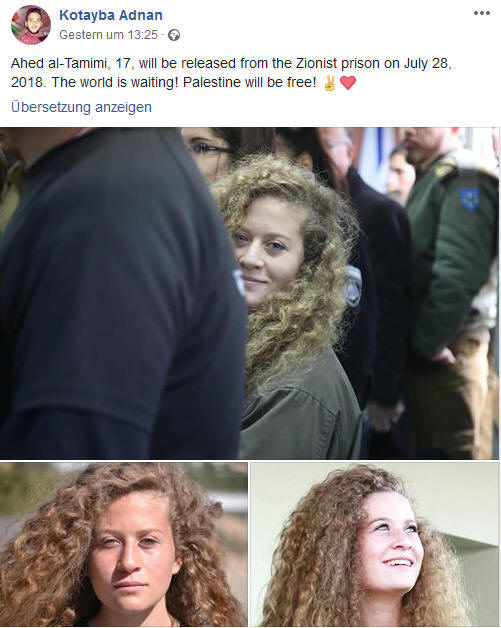Open Kotayba Adnan's profile name link
This screenshot has width=501, height=628.
(111, 15)
